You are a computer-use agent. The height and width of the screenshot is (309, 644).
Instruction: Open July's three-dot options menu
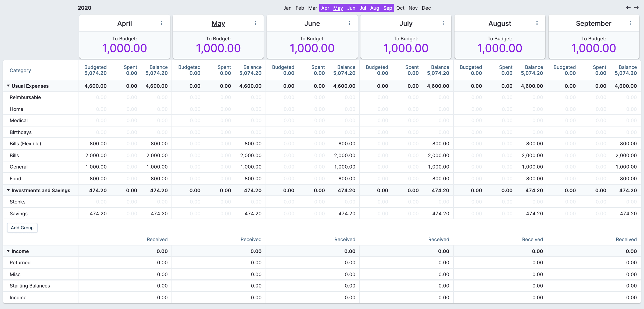point(443,23)
